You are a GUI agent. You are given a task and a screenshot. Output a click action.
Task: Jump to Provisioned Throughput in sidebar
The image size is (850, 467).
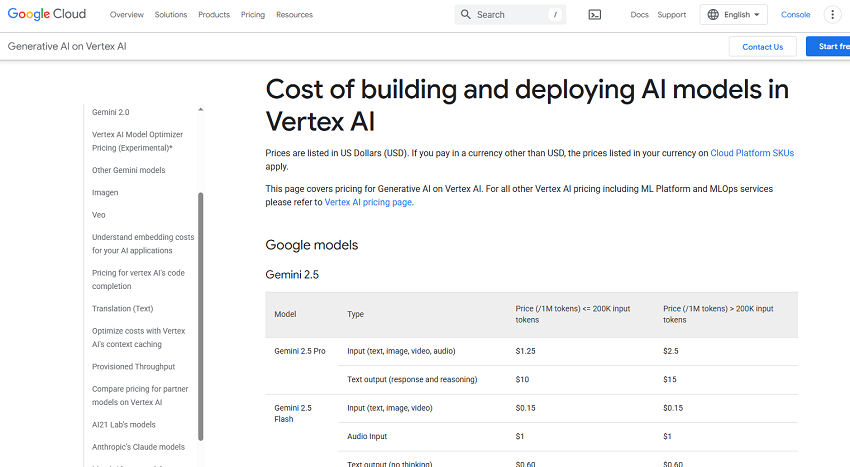tap(133, 367)
